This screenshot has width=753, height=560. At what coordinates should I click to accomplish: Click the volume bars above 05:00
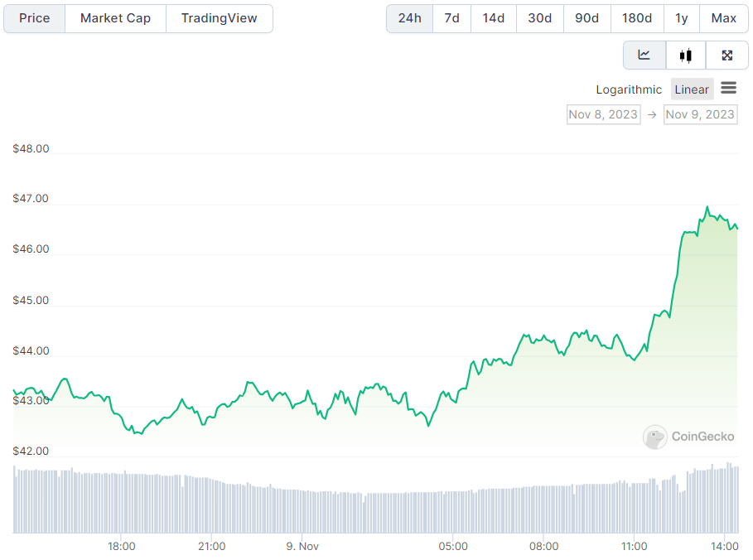[x=453, y=510]
